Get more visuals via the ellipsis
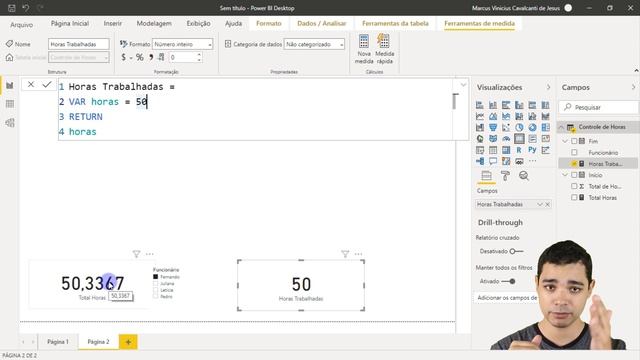The height and width of the screenshot is (360, 640). pyautogui.click(x=532, y=161)
